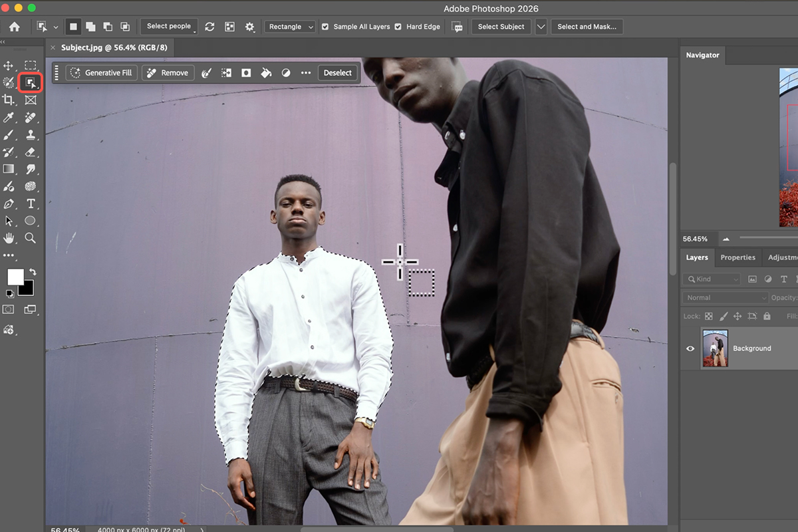
Task: Switch to the Properties tab
Action: coord(737,257)
